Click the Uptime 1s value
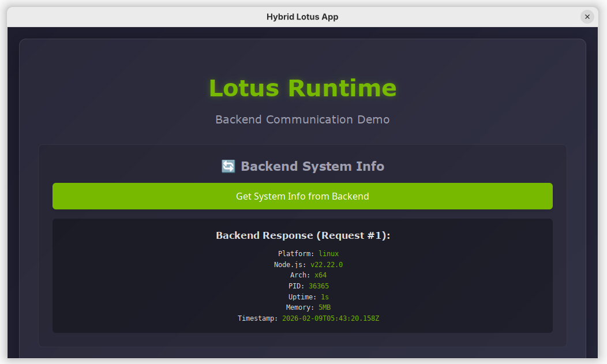Image resolution: width=607 pixels, height=364 pixels. tap(324, 297)
